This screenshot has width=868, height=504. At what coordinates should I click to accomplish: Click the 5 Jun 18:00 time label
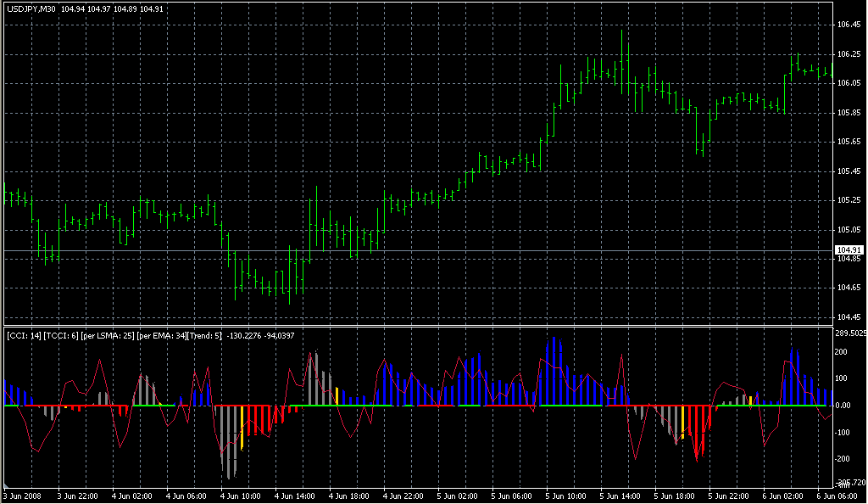(675, 496)
